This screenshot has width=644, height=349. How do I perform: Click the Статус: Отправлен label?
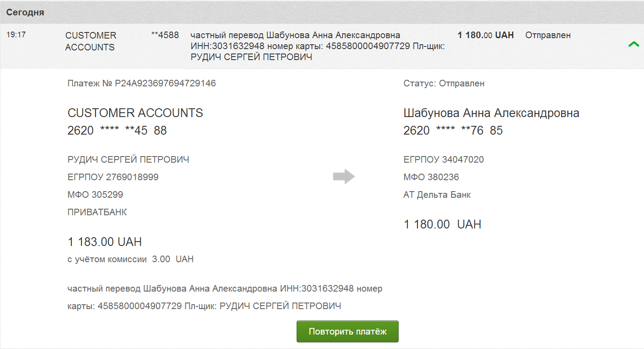(x=444, y=83)
